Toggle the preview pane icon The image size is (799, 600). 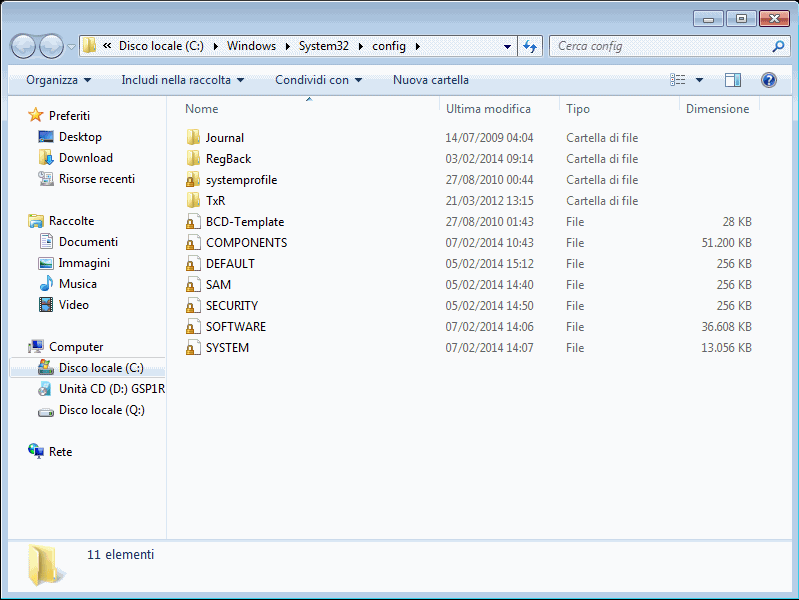point(733,80)
